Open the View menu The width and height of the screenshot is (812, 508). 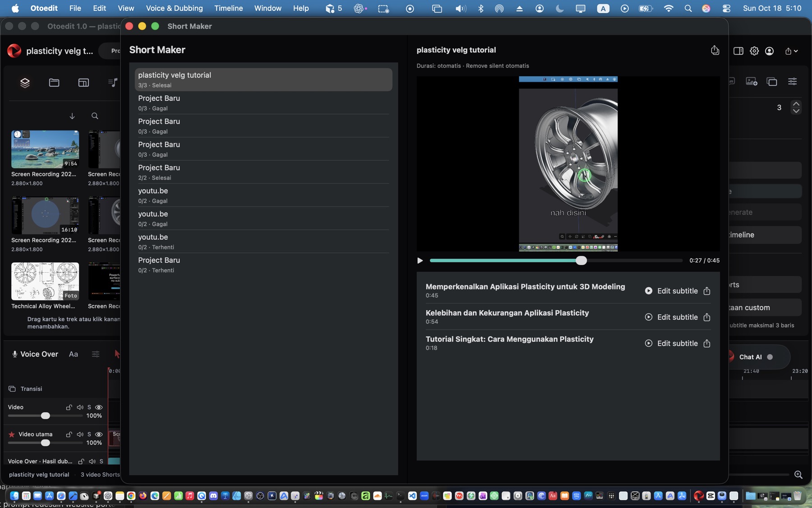tap(126, 8)
